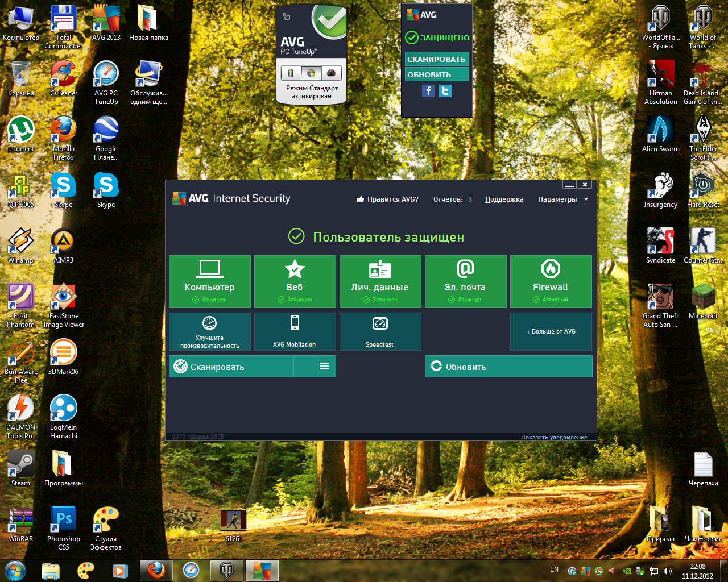Open the Поддержка menu item
The image size is (728, 582).
(x=504, y=199)
